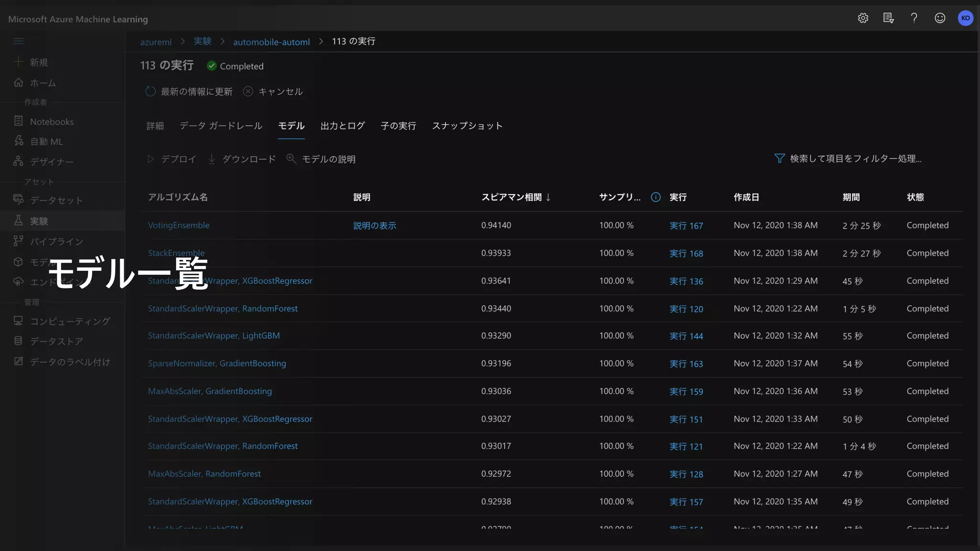Click the filter search field
980x551 pixels.
(x=855, y=158)
